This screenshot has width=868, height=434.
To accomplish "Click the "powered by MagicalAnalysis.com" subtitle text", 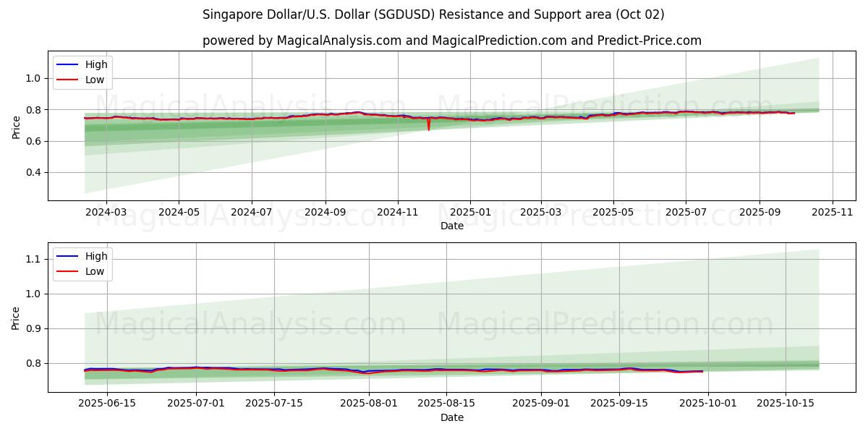I will click(x=451, y=41).
